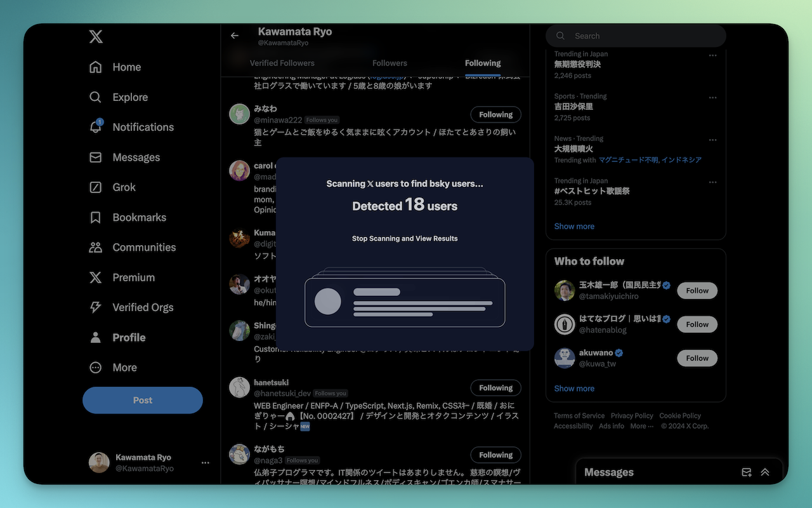Click Show more under trending topics
812x508 pixels.
tap(573, 226)
